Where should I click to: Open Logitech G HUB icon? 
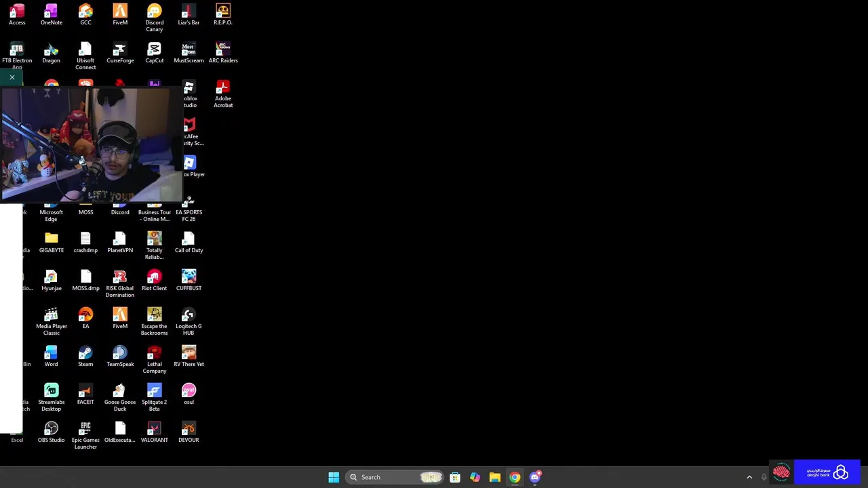pyautogui.click(x=189, y=321)
